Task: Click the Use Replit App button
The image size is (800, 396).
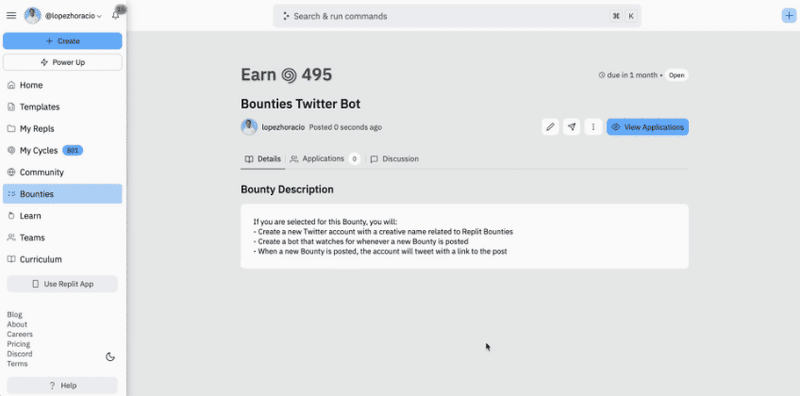Action: [x=62, y=284]
